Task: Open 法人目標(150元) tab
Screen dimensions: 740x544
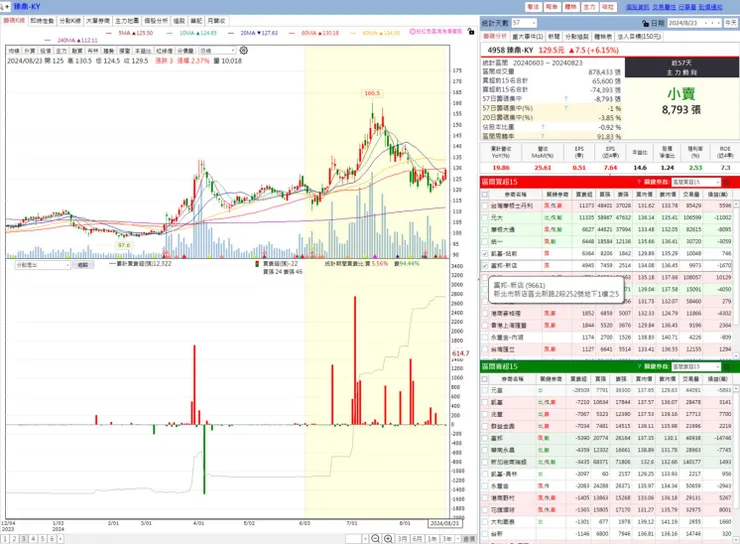Action: pyautogui.click(x=639, y=36)
